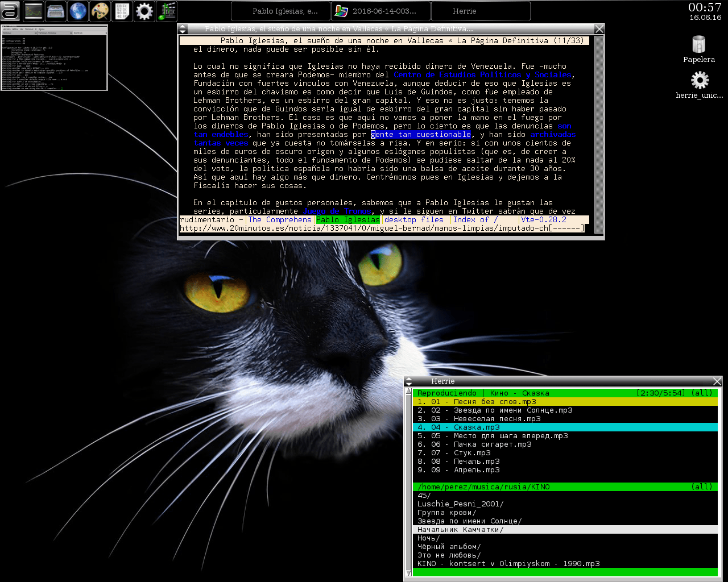Launch the music clapperboard multimedia icon
Image resolution: width=728 pixels, height=582 pixels.
[x=166, y=11]
